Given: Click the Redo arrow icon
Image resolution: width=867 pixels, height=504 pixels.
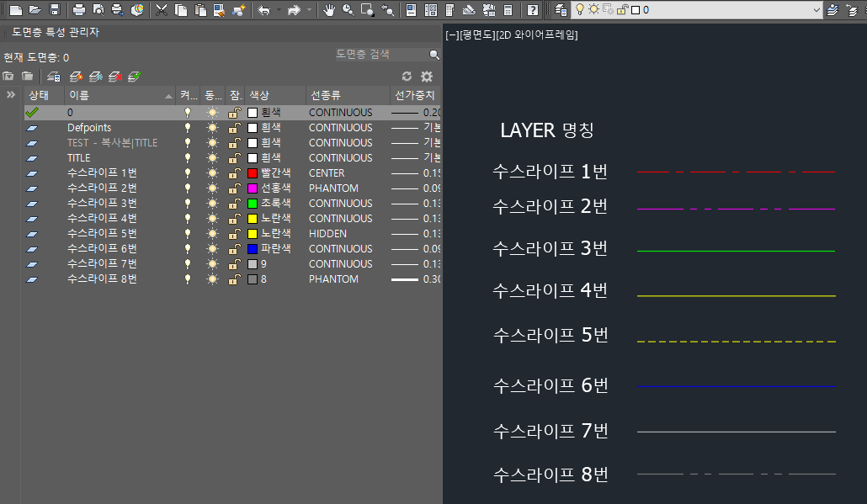Looking at the screenshot, I should [294, 9].
